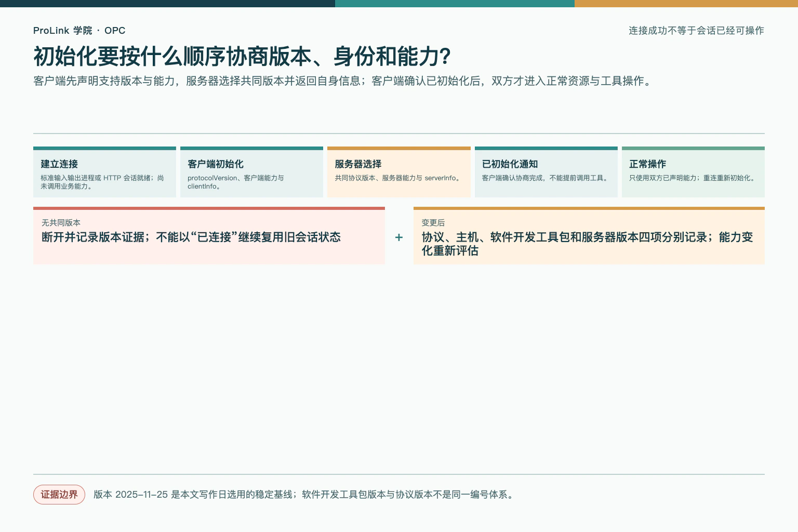
Task: Select the 已初始化通知 card heading
Action: [510, 164]
